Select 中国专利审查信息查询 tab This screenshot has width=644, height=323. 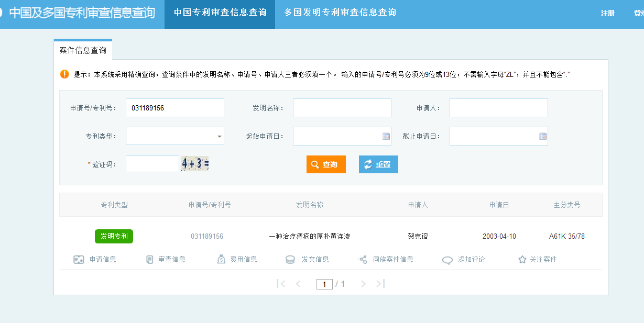tap(220, 13)
